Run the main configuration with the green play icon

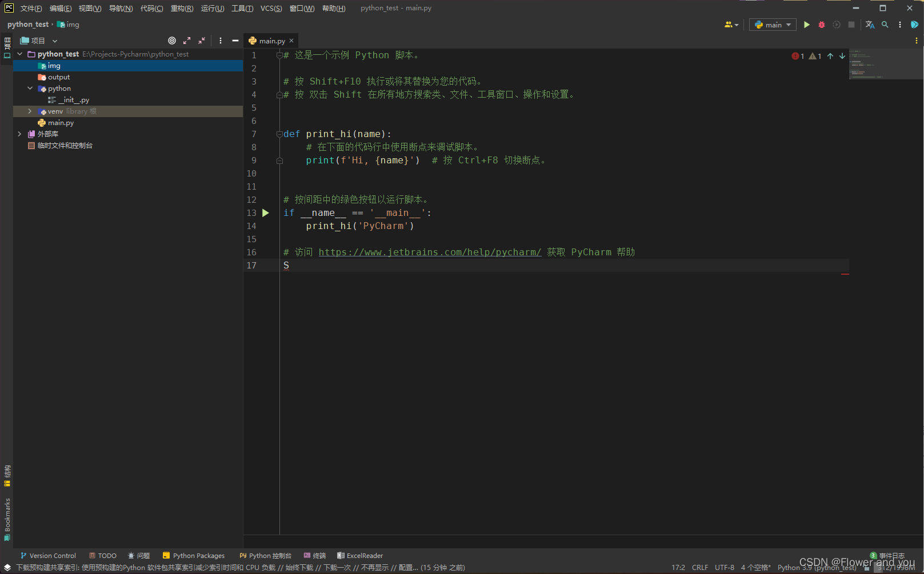[807, 25]
